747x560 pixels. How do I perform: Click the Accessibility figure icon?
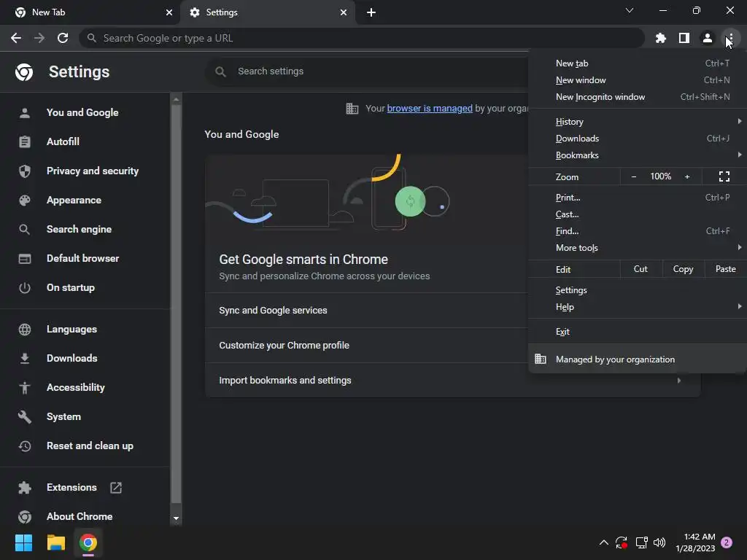pos(24,388)
